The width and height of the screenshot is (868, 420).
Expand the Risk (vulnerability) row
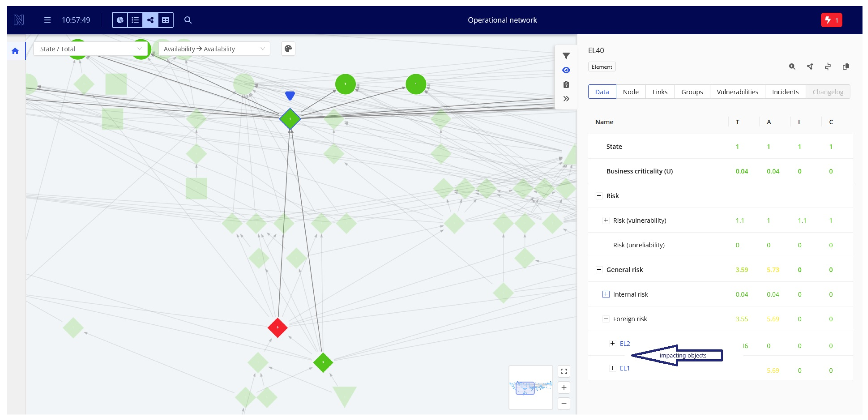coord(605,220)
